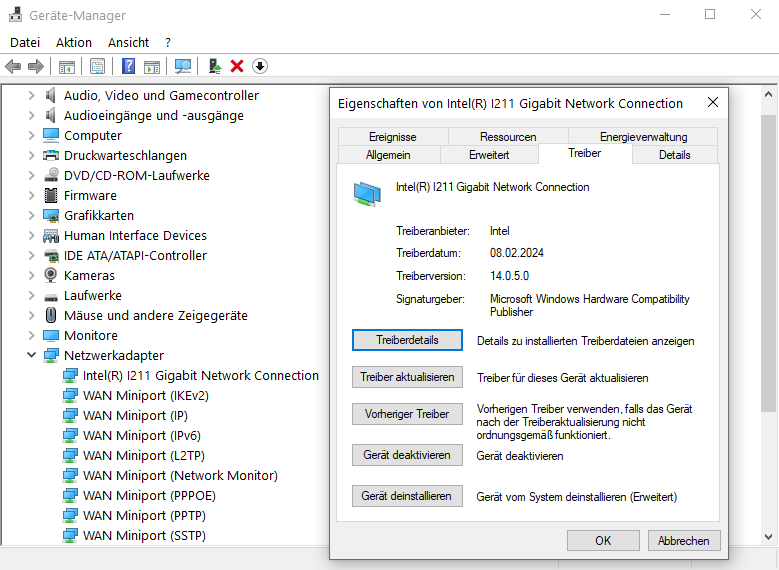Click the Grafikkarten icon
Screen dimensions: 779x570
coord(51,216)
